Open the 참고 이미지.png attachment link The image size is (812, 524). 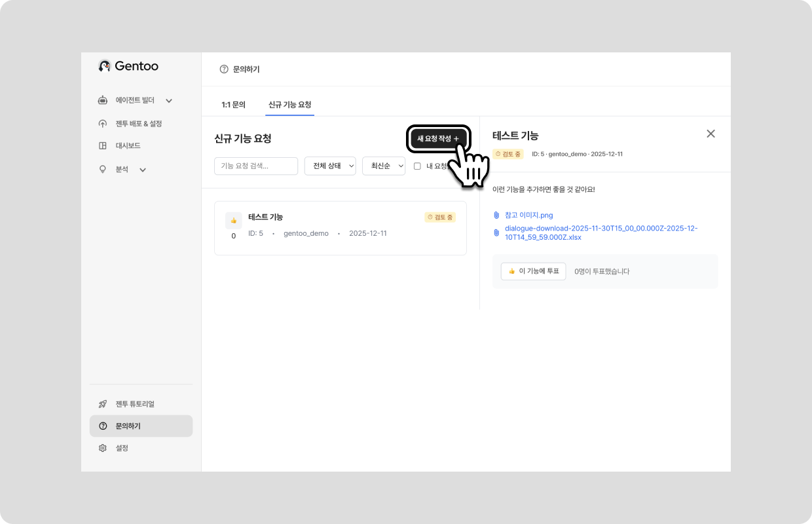point(528,215)
